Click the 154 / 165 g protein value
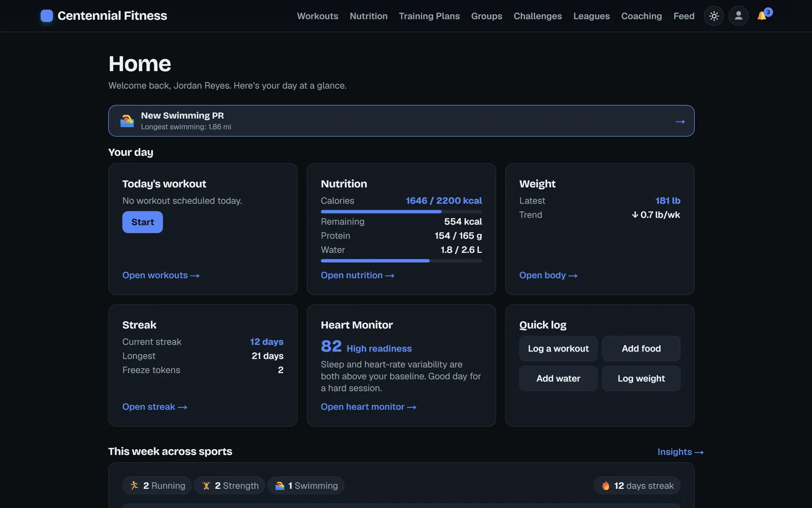Image resolution: width=812 pixels, height=508 pixels. 458,236
